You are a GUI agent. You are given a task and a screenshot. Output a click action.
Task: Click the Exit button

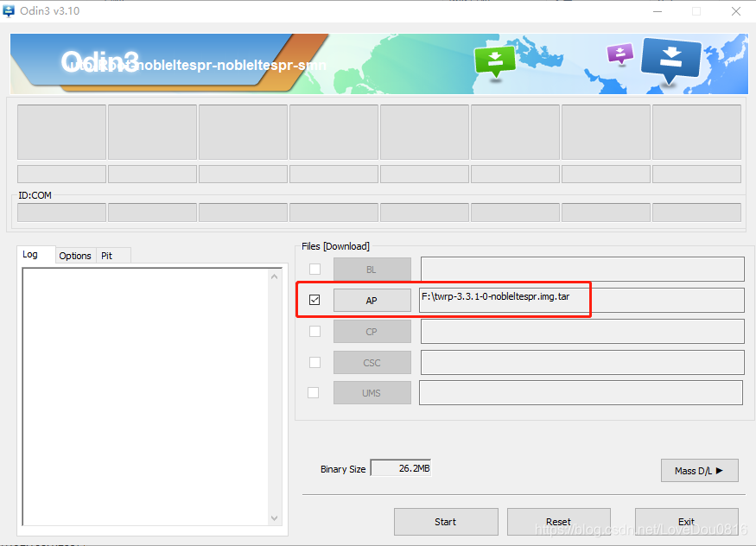[686, 522]
